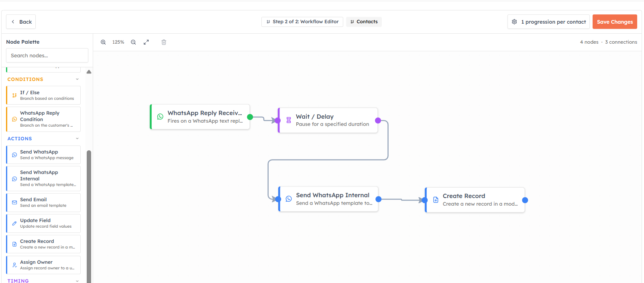Image resolution: width=644 pixels, height=283 pixels.
Task: Click the hourglass icon on Wait node
Action: [x=289, y=120]
